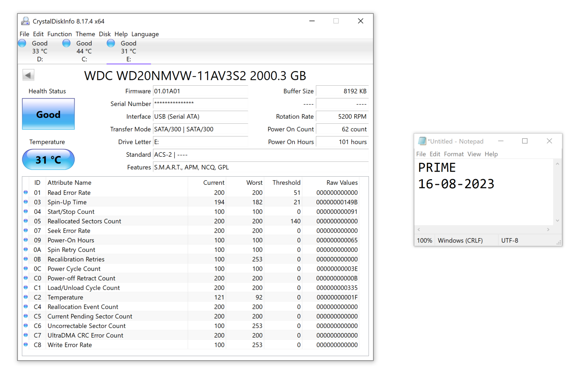Open the Function menu in CrystalDiskInfo
The height and width of the screenshot is (392, 569).
[x=59, y=34]
